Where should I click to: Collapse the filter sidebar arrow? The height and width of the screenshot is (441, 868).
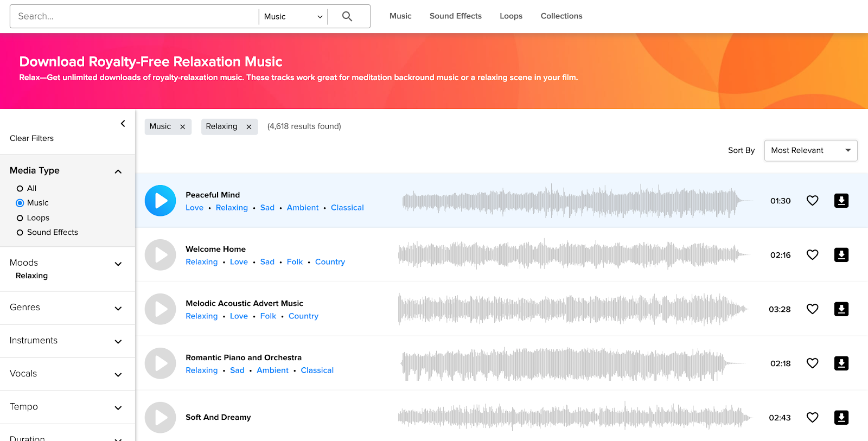pyautogui.click(x=123, y=124)
